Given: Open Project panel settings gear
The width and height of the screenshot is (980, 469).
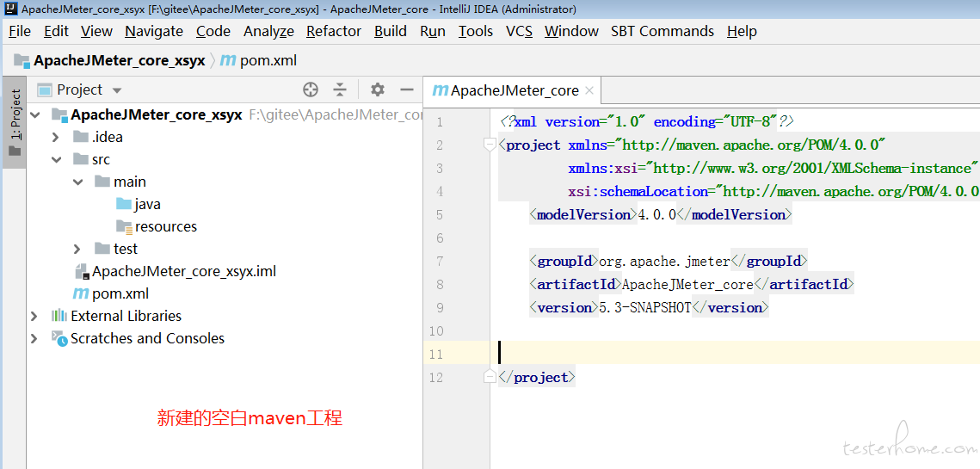Looking at the screenshot, I should point(378,90).
